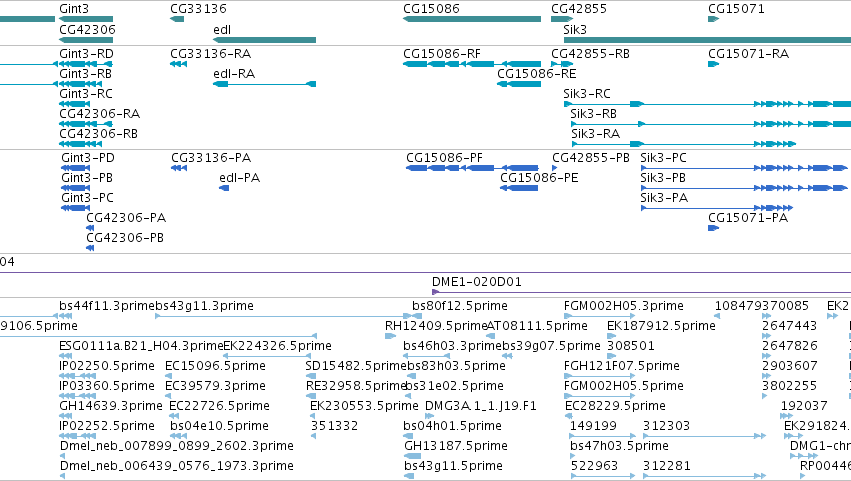Click the RH12409.5prime EST label
This screenshot has width=851, height=481.
pos(436,326)
